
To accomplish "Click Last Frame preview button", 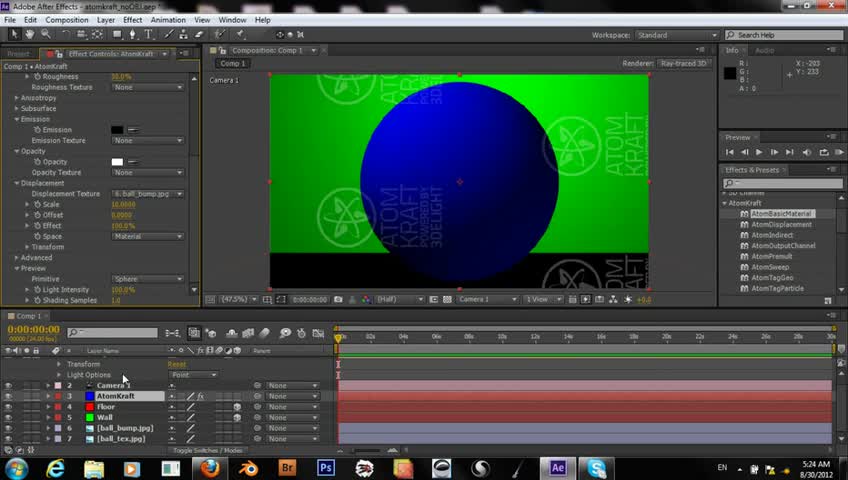I will coord(790,152).
